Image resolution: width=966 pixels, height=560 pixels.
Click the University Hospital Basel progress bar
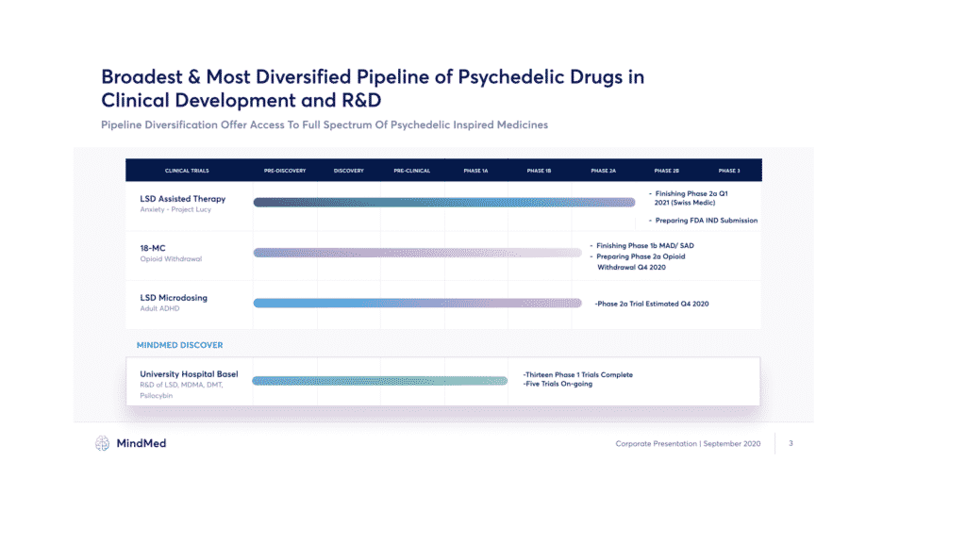coord(379,381)
